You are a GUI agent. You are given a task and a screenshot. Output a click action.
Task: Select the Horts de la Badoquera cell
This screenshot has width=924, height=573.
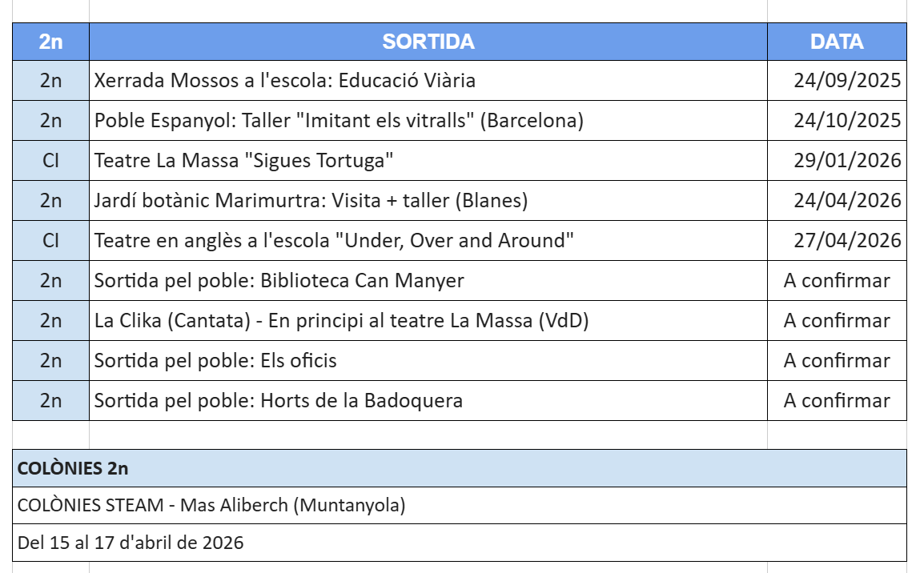(x=279, y=401)
